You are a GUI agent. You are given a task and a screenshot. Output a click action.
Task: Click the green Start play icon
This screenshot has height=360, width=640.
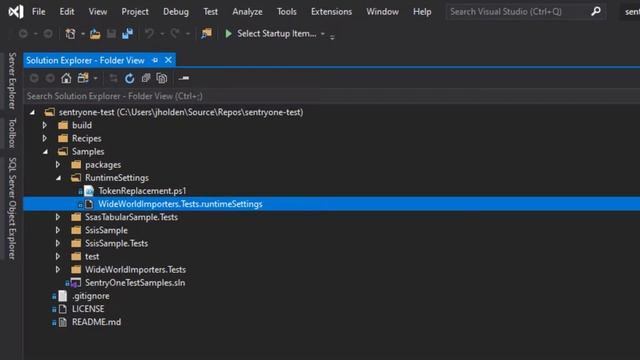229,33
